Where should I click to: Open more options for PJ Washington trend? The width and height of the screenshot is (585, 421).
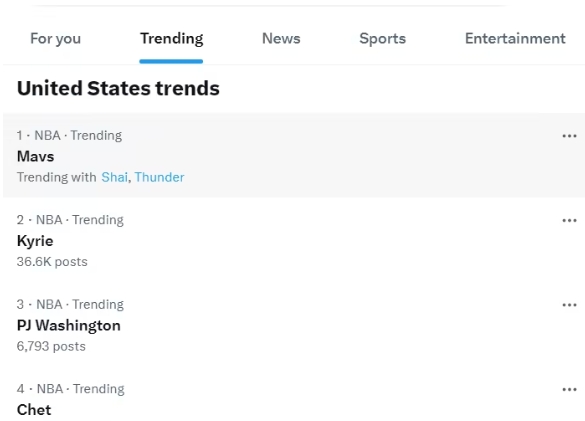point(569,305)
